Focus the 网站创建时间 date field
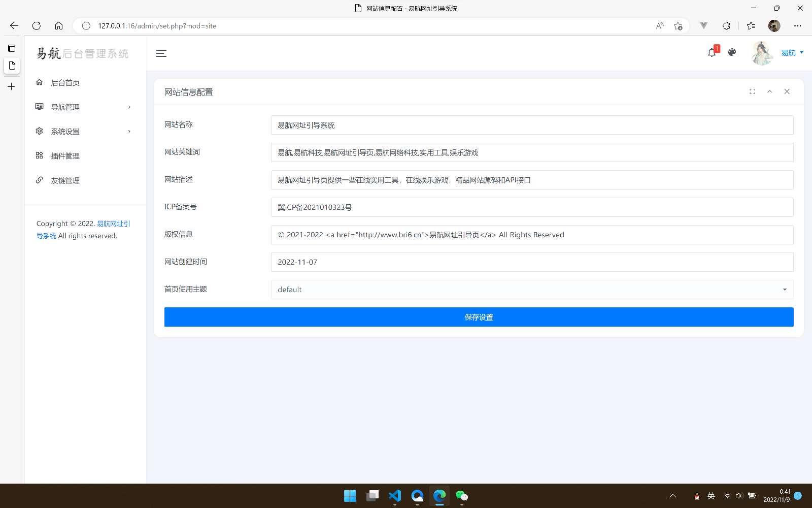Image resolution: width=812 pixels, height=508 pixels. (x=532, y=262)
